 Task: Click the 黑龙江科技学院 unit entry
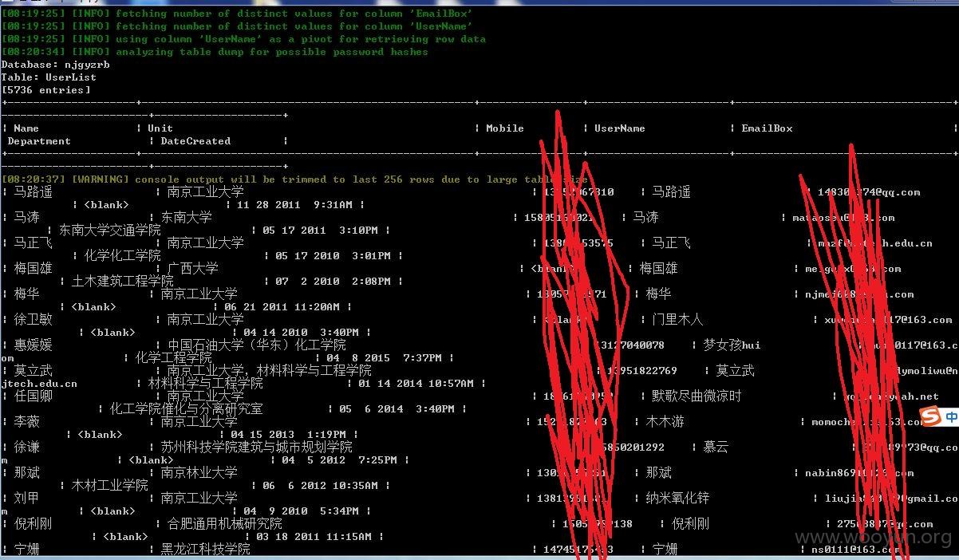coord(205,549)
